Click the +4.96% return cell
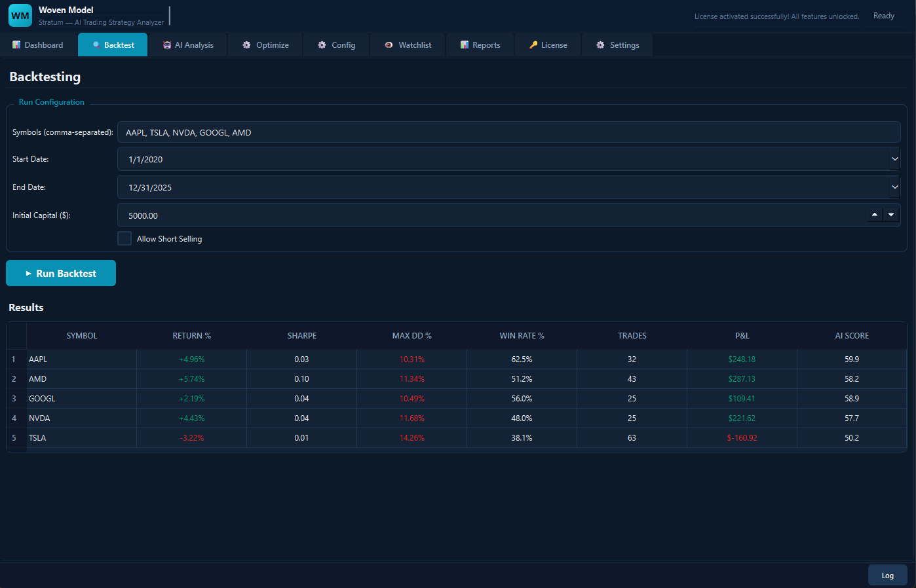The height and width of the screenshot is (588, 916). click(192, 359)
